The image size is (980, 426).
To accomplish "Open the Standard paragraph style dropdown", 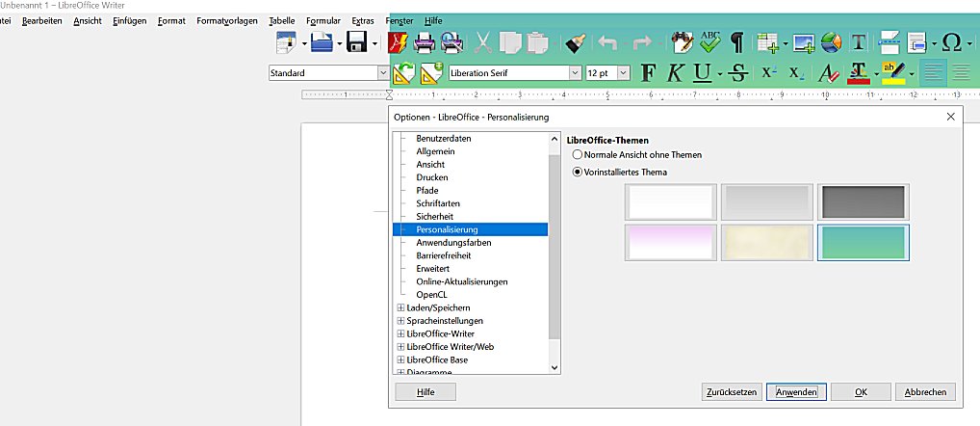I will pyautogui.click(x=383, y=73).
